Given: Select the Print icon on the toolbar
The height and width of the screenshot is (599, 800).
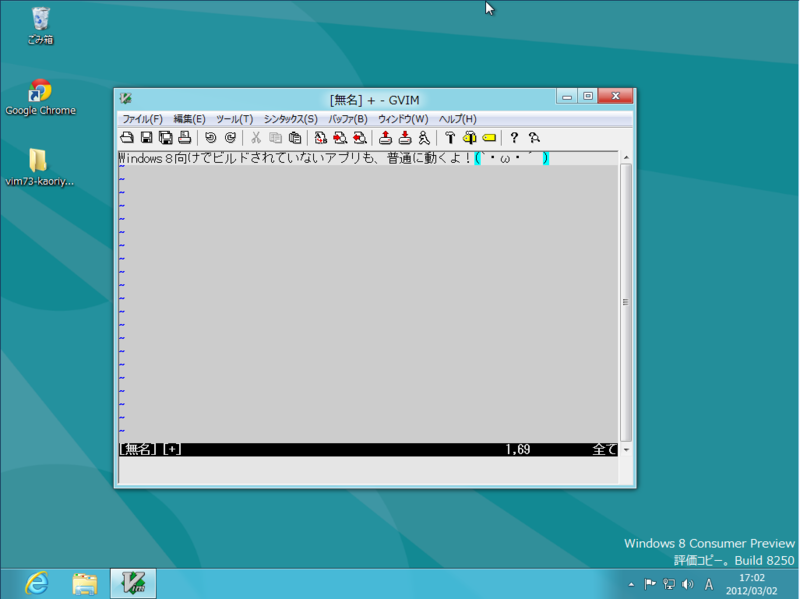Looking at the screenshot, I should click(x=183, y=137).
